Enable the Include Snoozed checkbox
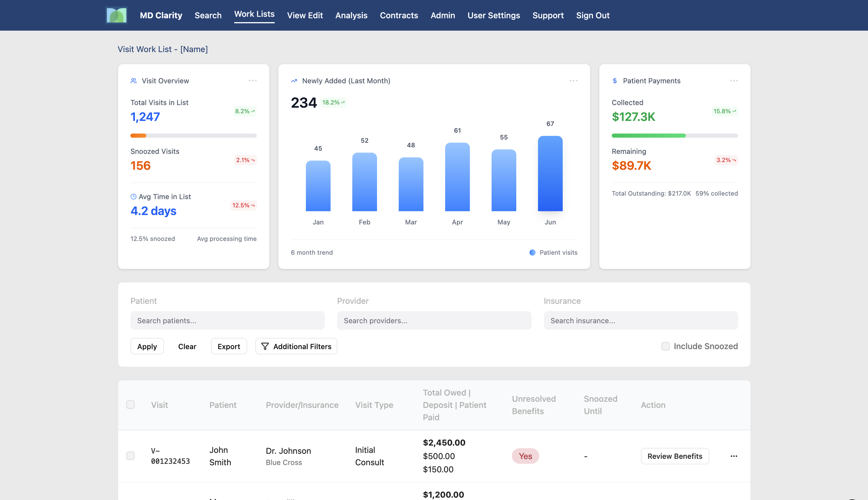 coord(665,346)
